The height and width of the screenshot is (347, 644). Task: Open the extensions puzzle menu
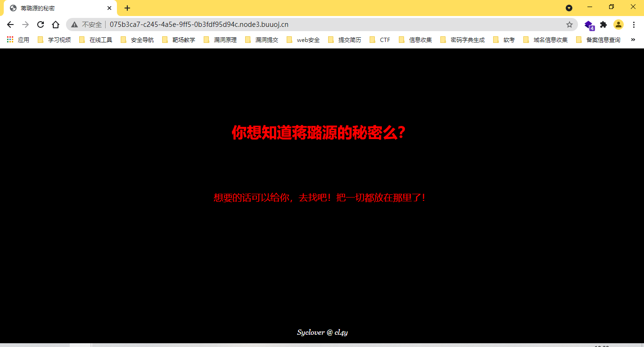click(603, 25)
